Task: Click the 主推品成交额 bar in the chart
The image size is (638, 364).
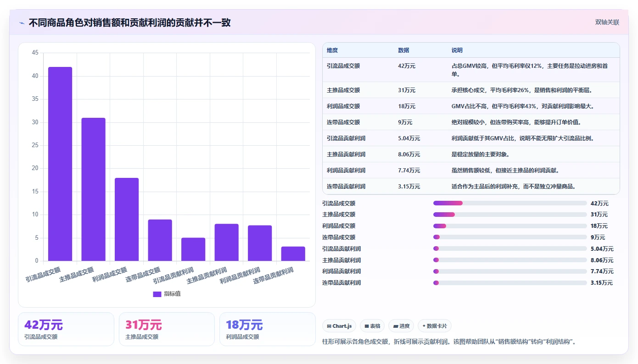Action: [93, 189]
